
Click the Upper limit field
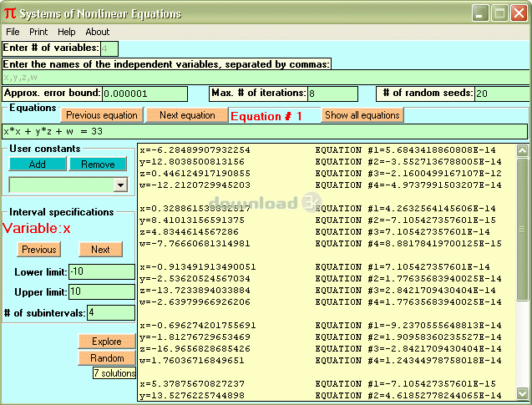pyautogui.click(x=102, y=292)
